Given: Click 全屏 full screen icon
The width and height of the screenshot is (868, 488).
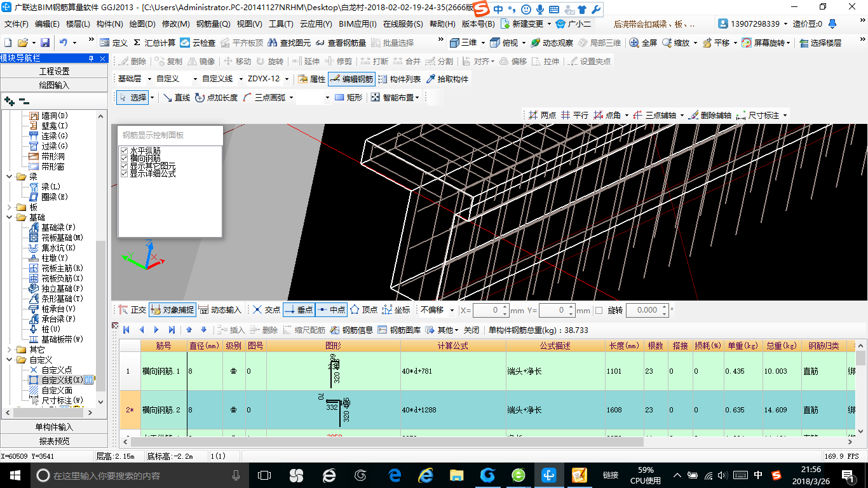Looking at the screenshot, I should click(643, 43).
